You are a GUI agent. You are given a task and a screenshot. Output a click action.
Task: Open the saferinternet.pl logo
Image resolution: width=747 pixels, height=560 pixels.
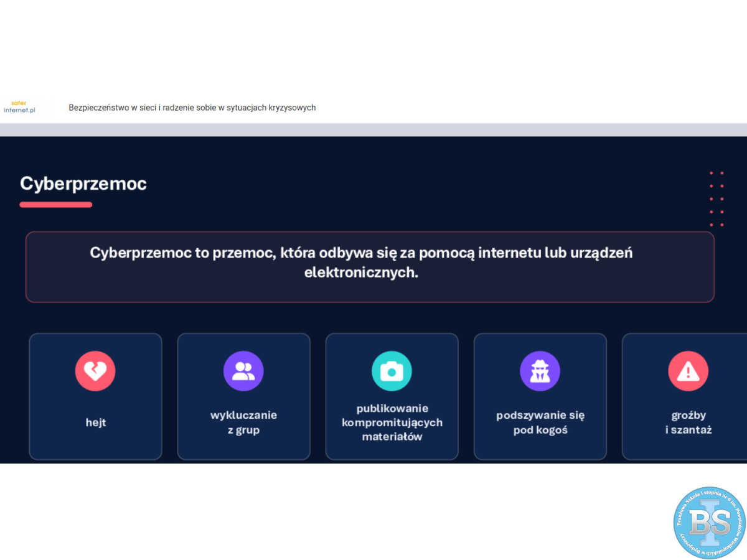tap(20, 107)
